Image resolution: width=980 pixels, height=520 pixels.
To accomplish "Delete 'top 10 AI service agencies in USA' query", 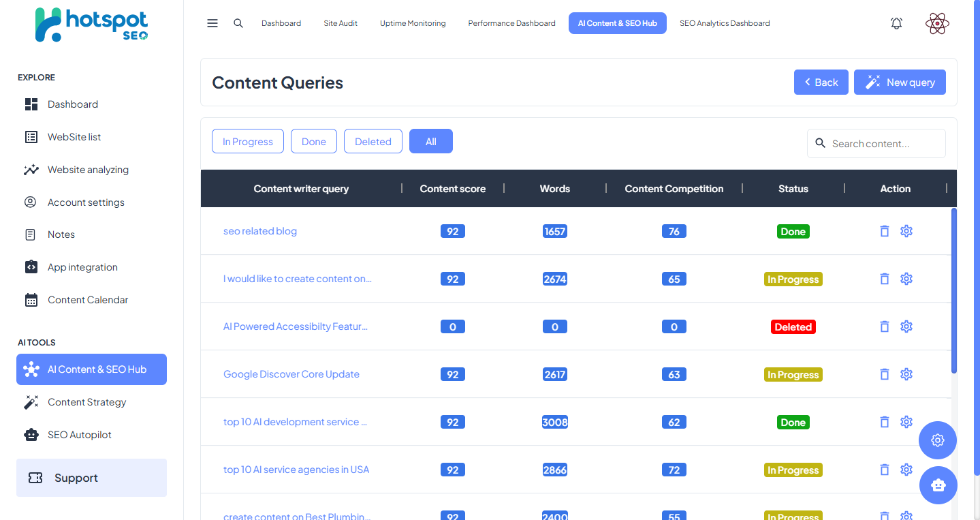I will (885, 470).
